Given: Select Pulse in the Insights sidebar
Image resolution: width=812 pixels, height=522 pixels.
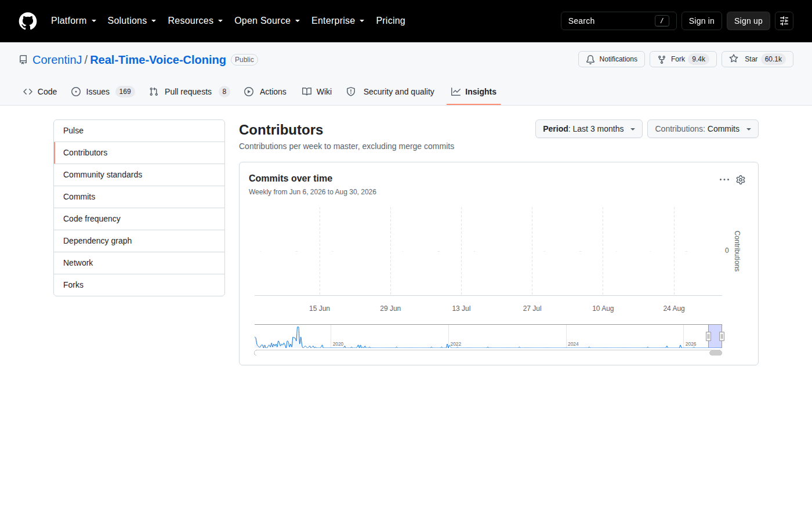Looking at the screenshot, I should coord(139,130).
